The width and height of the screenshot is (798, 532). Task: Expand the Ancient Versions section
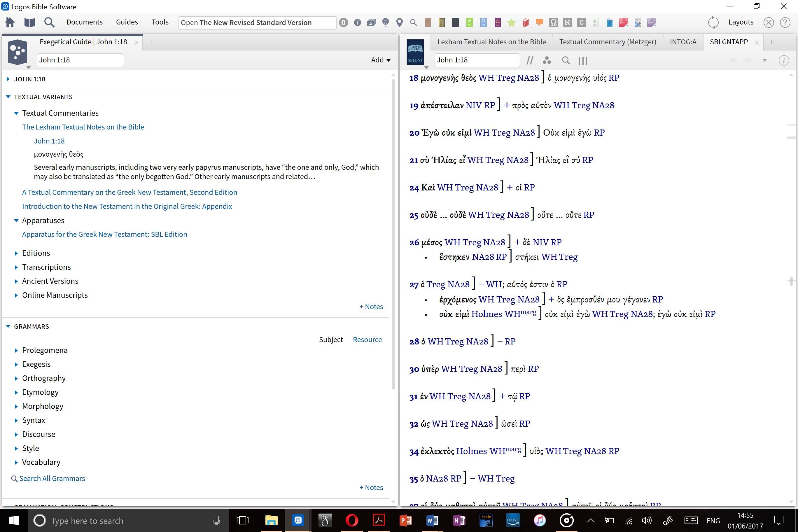coord(50,281)
